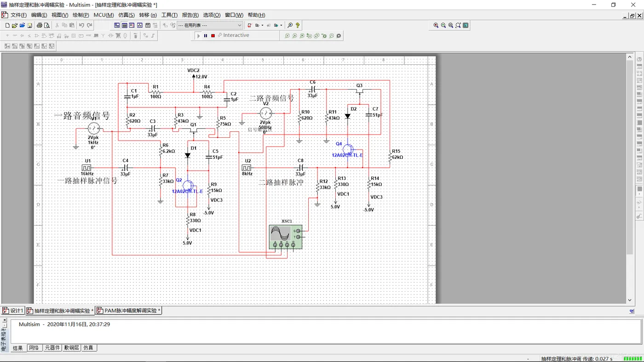Click the vertical scrollbar up arrow
This screenshot has height=362, width=644.
pos(630,57)
